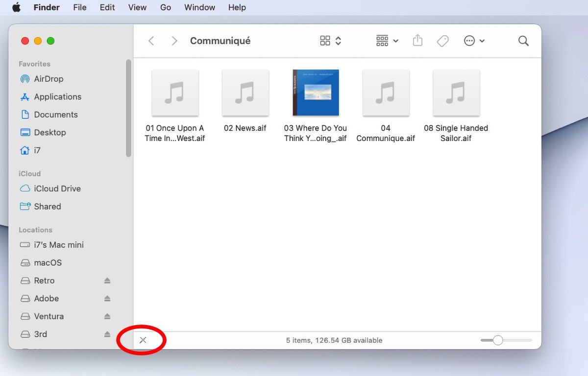
Task: Eject the Ventura volume
Action: pos(107,317)
